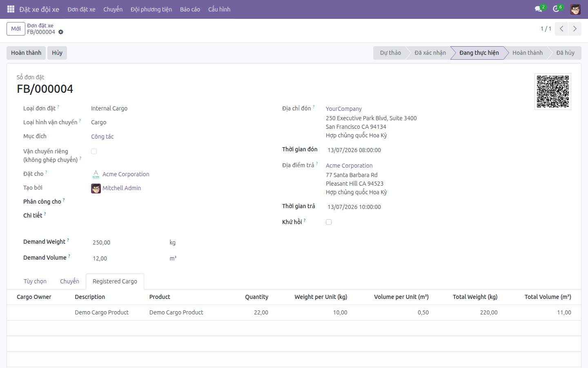
Task: Open Acme Corporation drop-off address link
Action: coord(349,166)
